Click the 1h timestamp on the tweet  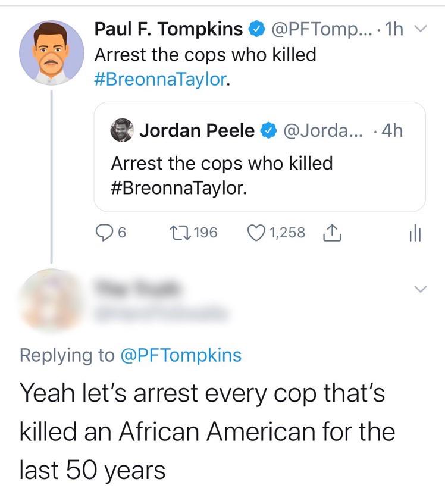point(393,29)
